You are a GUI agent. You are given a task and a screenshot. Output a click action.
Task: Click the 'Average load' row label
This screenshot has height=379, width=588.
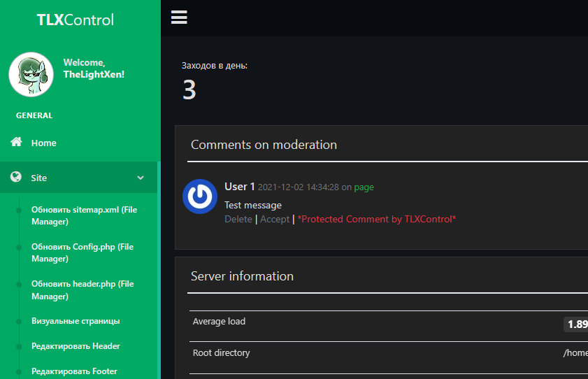point(219,321)
